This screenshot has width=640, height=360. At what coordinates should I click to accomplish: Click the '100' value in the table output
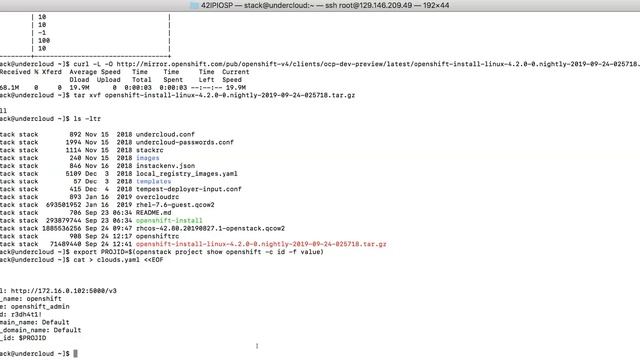pyautogui.click(x=44, y=40)
